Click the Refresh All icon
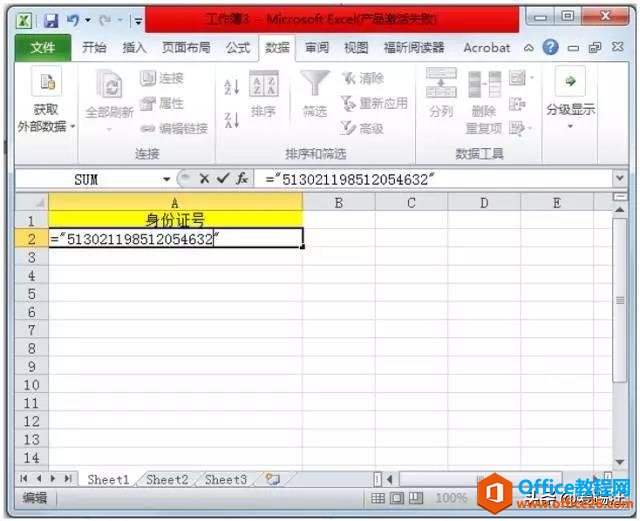 (x=109, y=85)
